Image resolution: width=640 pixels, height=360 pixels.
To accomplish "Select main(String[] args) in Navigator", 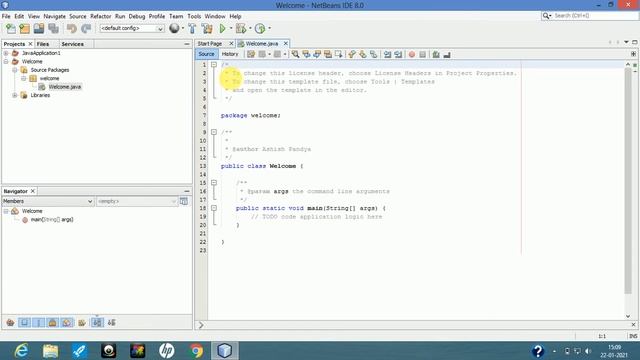I will click(52, 220).
